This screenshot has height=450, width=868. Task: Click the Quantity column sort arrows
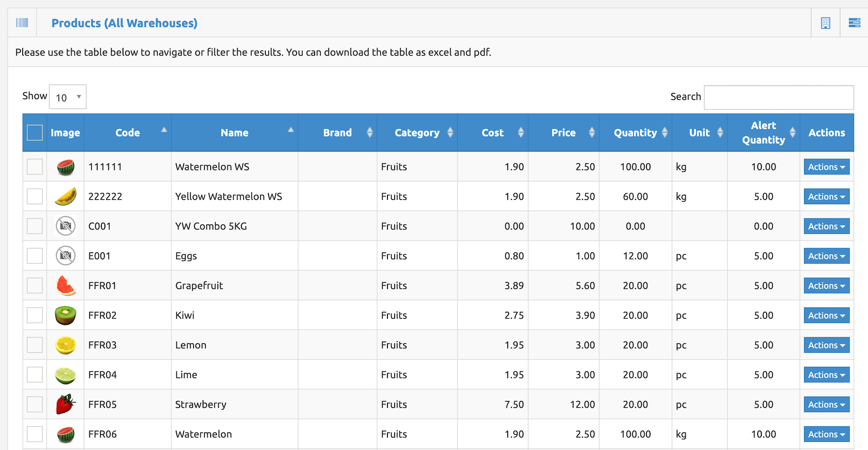coord(664,133)
